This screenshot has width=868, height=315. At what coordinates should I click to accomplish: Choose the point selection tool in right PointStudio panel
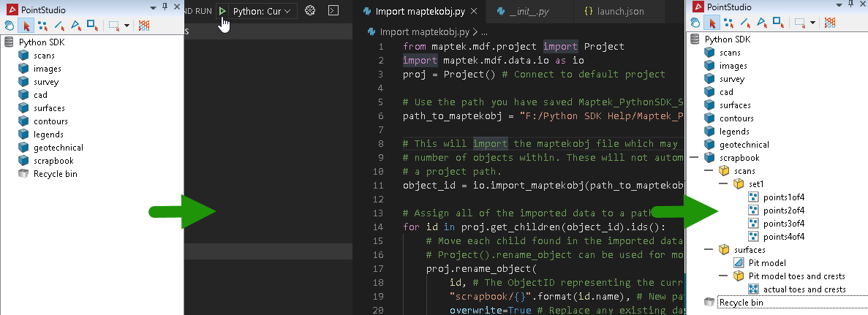click(728, 22)
